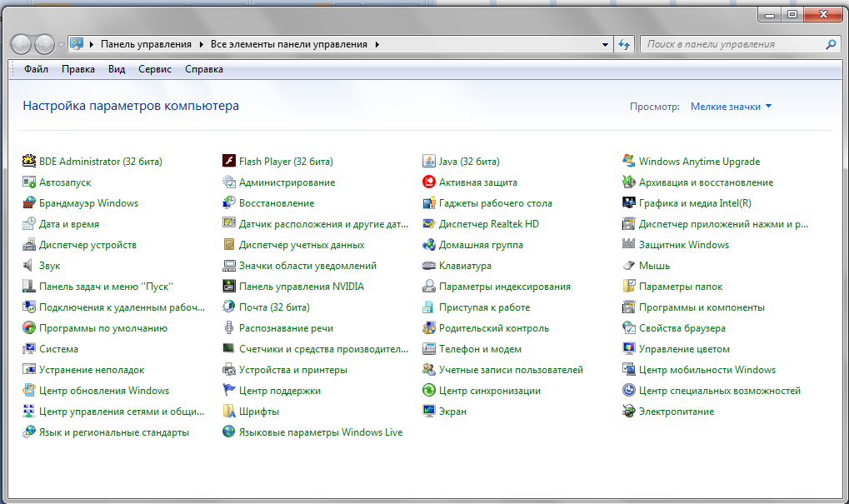
Task: Open the Шрифты fonts icon
Action: (x=229, y=411)
